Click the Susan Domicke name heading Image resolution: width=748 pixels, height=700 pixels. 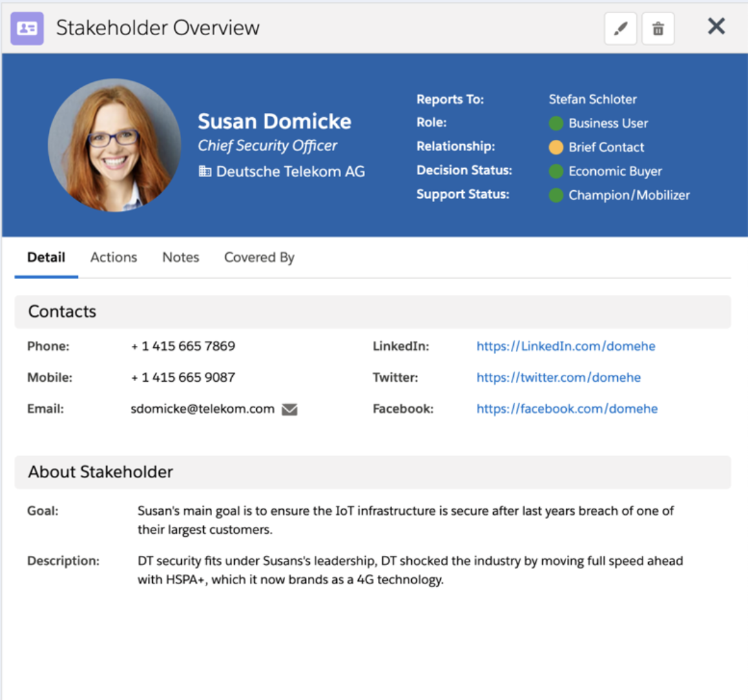coord(274,121)
